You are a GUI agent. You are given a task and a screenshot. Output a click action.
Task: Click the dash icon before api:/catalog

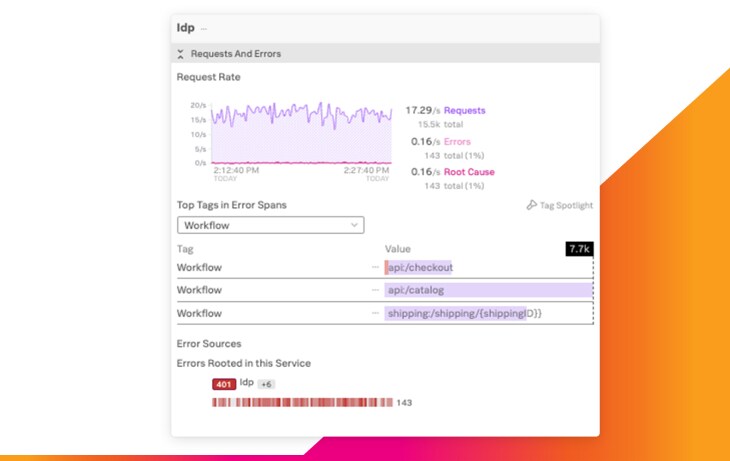pyautogui.click(x=376, y=290)
